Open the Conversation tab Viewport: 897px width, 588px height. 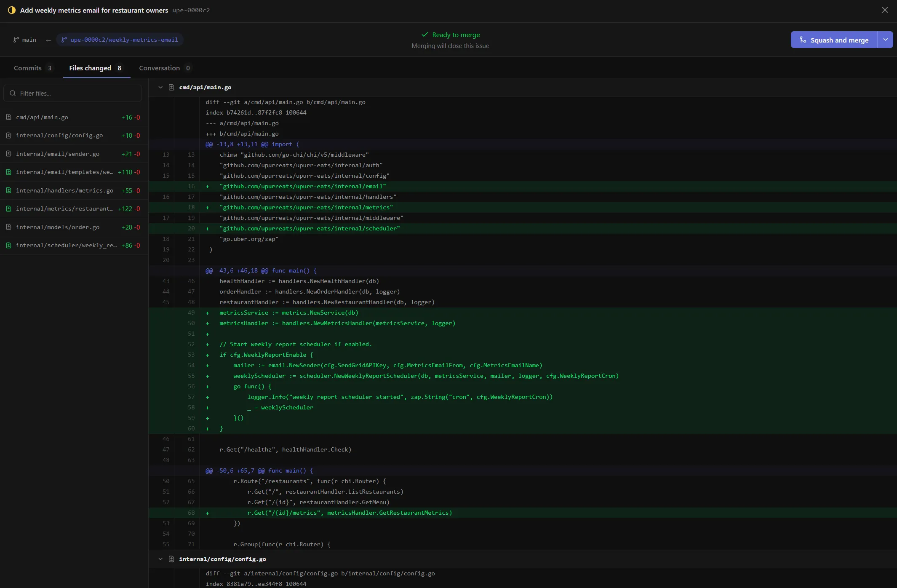[x=165, y=68]
